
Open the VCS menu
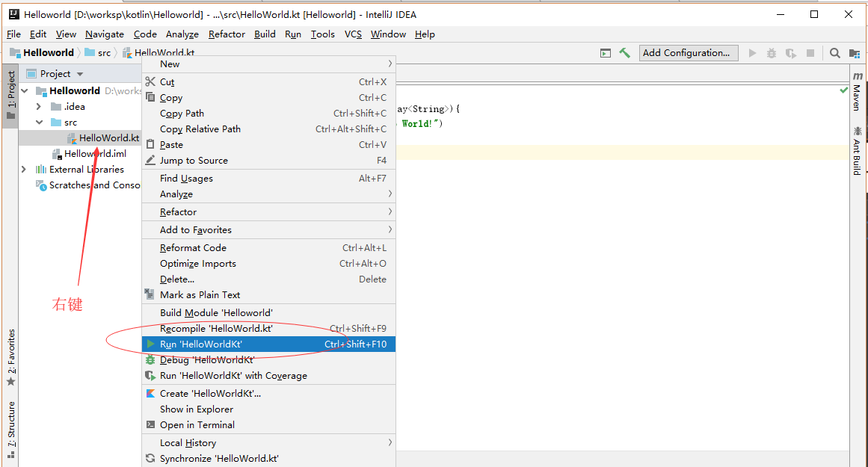[x=353, y=34]
